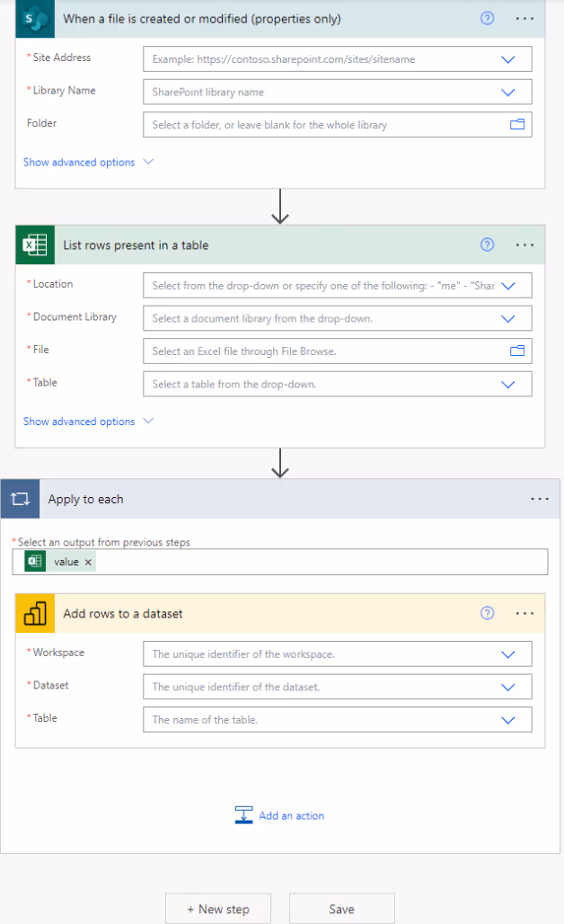Browse folders with the Folder picker icon
This screenshot has width=564, height=924.
coord(517,124)
